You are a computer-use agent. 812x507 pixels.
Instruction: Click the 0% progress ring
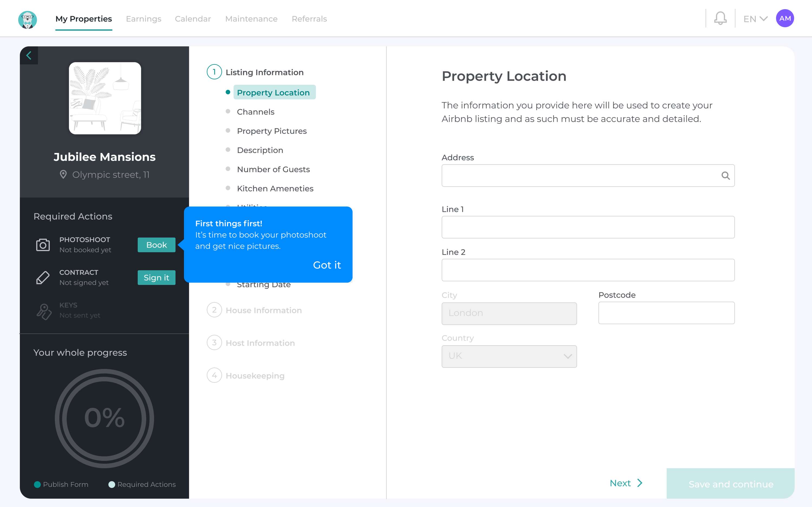point(104,418)
